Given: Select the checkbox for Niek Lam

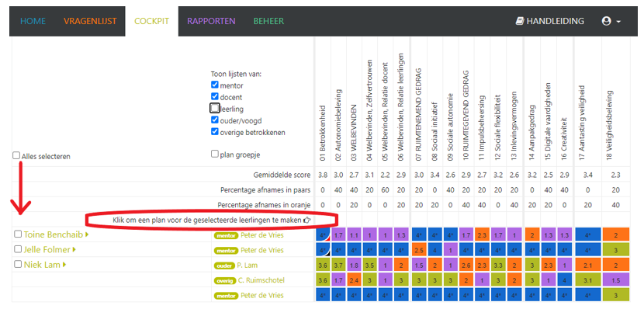Looking at the screenshot, I should click(x=18, y=265).
